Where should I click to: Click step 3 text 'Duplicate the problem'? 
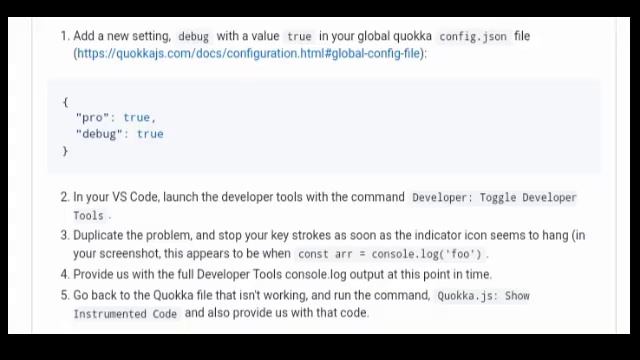pyautogui.click(x=132, y=236)
